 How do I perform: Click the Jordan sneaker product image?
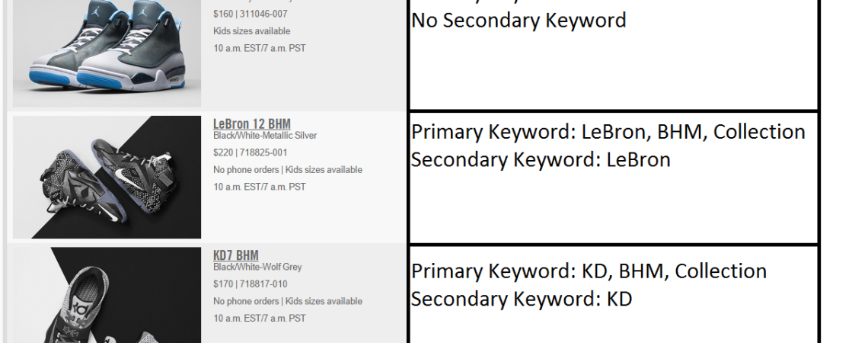coord(107,52)
